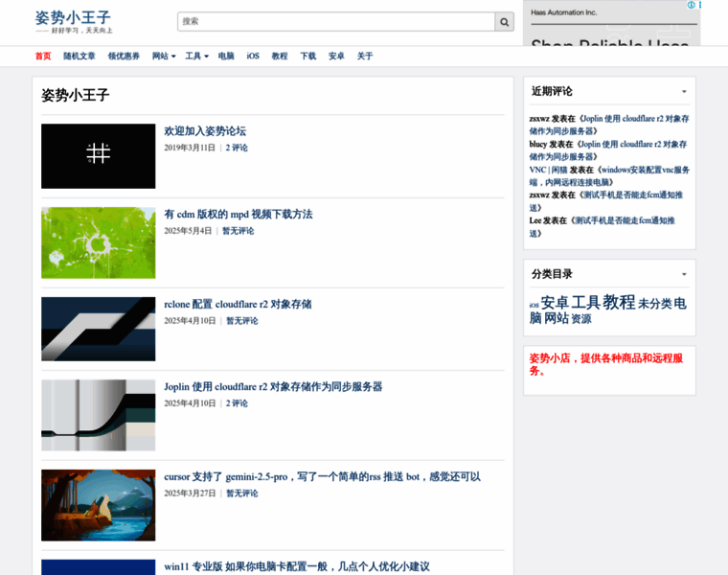
Task: Open the Joplin post's gray curve thumbnail
Action: [x=99, y=415]
